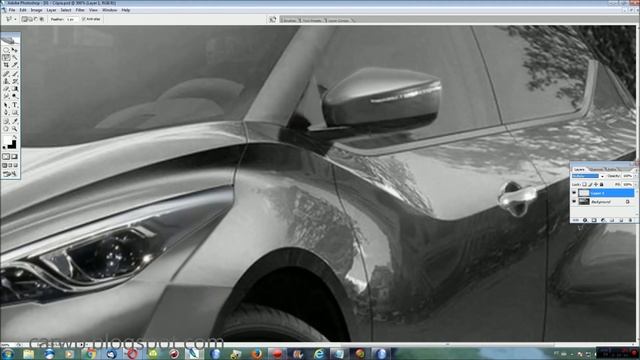Select the Shape tool
The image size is (640, 360).
[x=15, y=113]
